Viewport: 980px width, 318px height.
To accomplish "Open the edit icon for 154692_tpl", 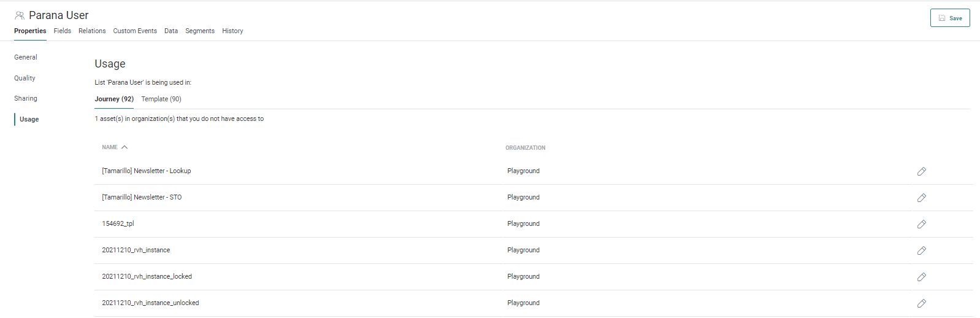I will (x=921, y=224).
